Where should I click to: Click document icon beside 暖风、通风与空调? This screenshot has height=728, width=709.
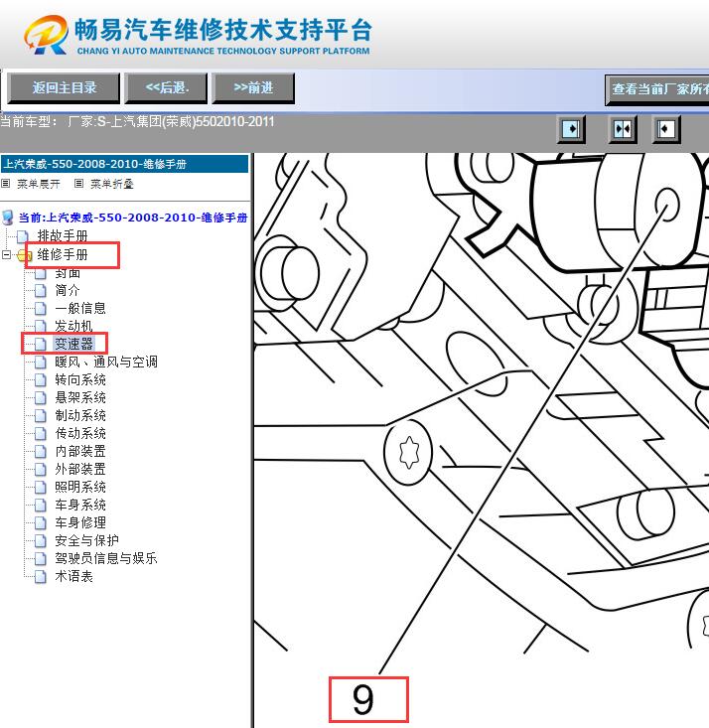(41, 363)
